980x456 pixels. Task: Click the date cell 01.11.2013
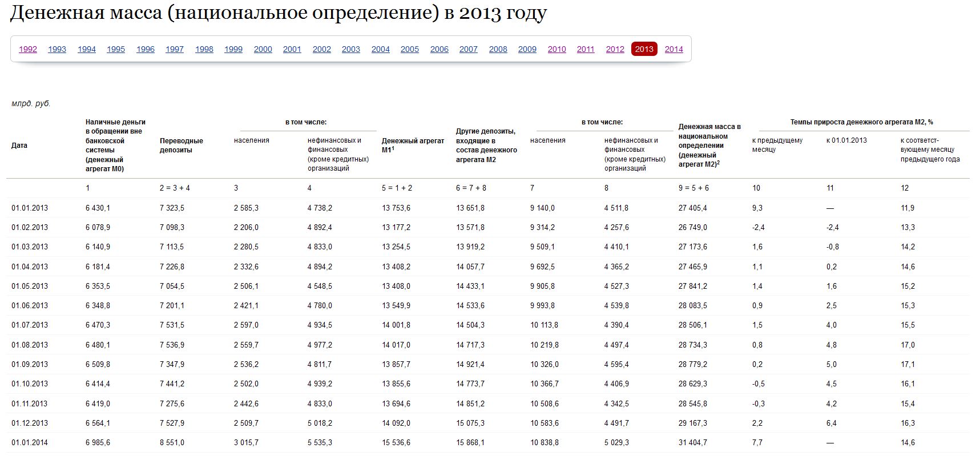pyautogui.click(x=30, y=403)
